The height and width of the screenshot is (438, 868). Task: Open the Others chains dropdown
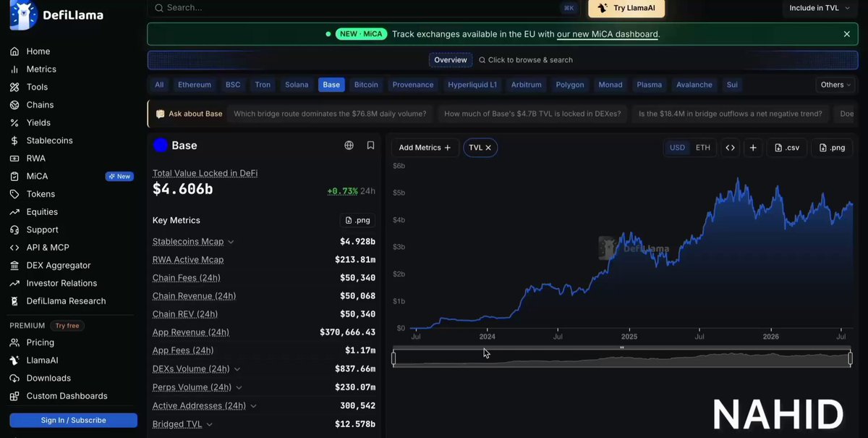click(837, 85)
